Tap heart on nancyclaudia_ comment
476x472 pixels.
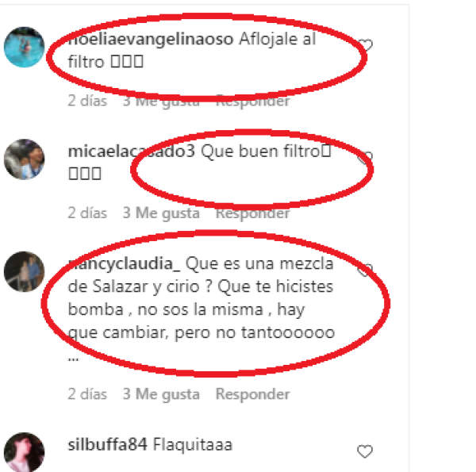tap(365, 270)
